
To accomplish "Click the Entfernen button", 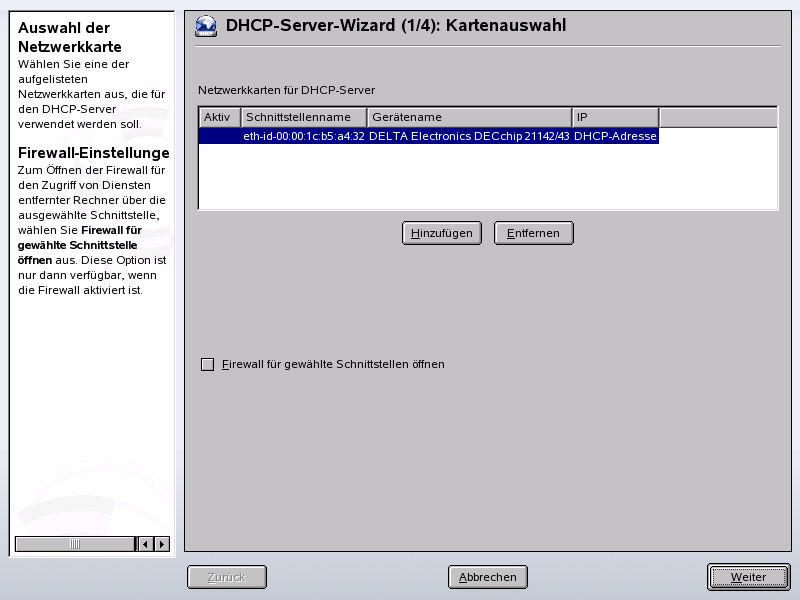I will 533,232.
